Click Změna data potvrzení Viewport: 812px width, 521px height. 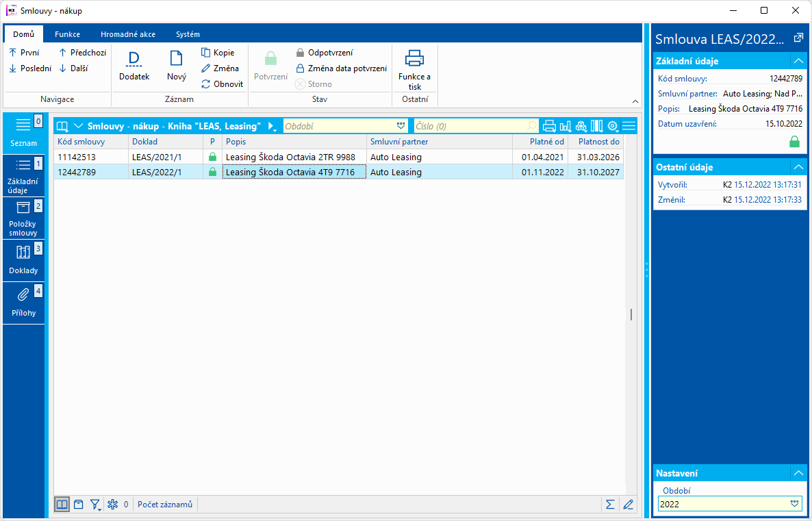coord(341,68)
